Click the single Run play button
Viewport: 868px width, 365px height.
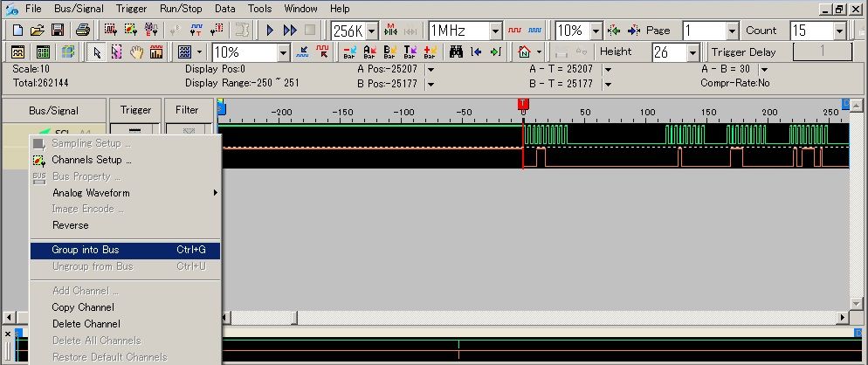[270, 30]
